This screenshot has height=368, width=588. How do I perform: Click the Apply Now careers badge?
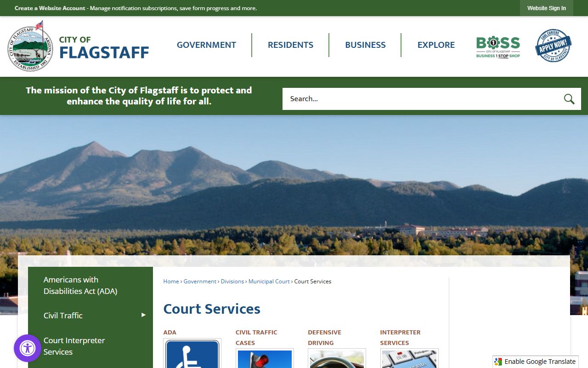tap(554, 46)
